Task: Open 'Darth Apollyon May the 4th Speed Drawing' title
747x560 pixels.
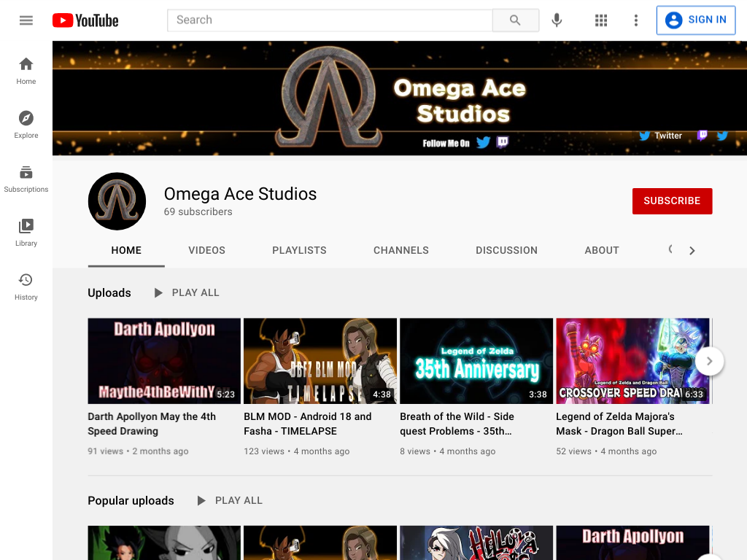Action: pos(152,424)
